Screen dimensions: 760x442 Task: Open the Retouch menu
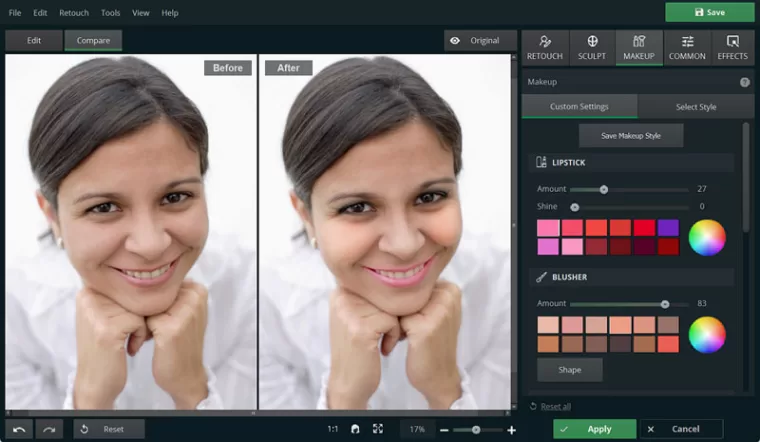pos(73,13)
